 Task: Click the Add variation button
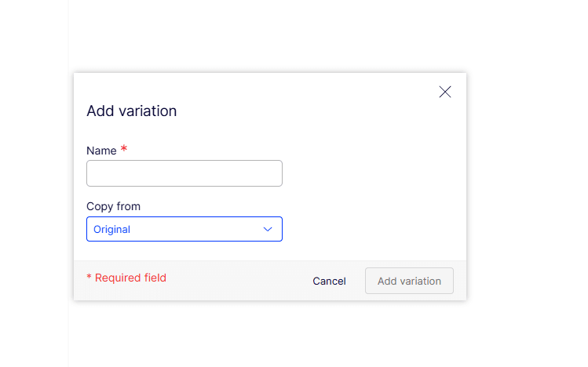409,281
